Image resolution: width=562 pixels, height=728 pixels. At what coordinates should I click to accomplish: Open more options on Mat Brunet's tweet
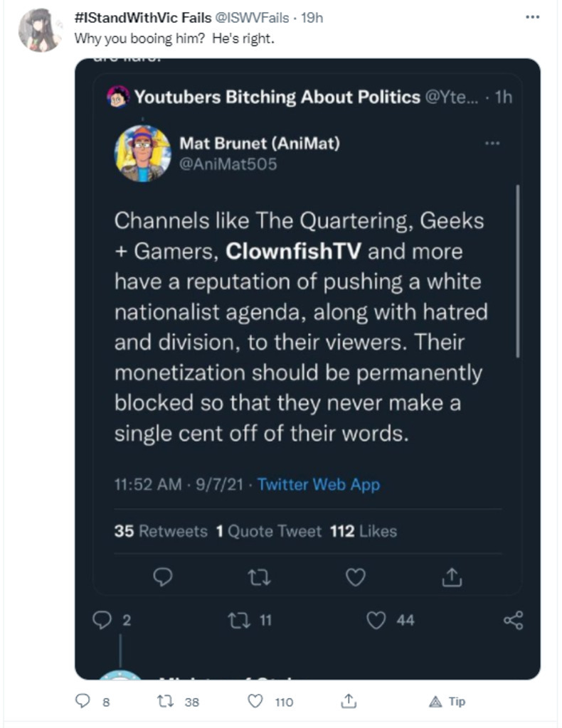click(492, 143)
